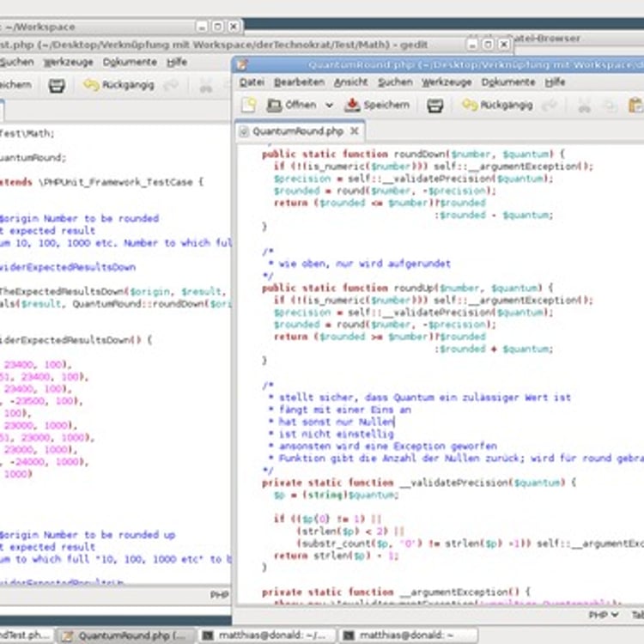Switch to QuantumRound.php taskbar entry
The height and width of the screenshot is (644, 644).
pos(126,635)
